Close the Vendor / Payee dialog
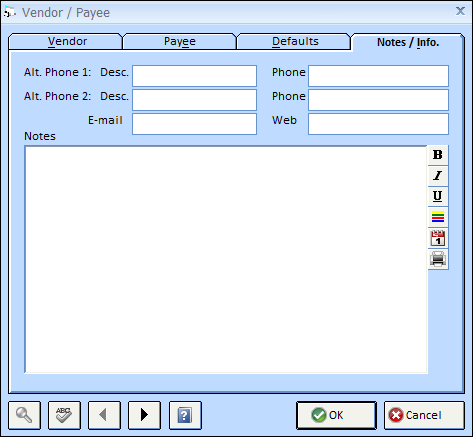This screenshot has width=473, height=437. pos(460,11)
